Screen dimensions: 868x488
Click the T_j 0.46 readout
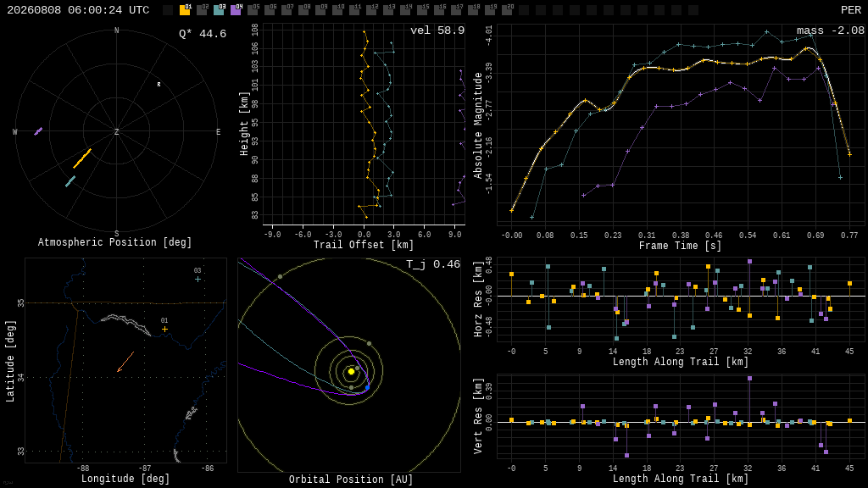(433, 264)
